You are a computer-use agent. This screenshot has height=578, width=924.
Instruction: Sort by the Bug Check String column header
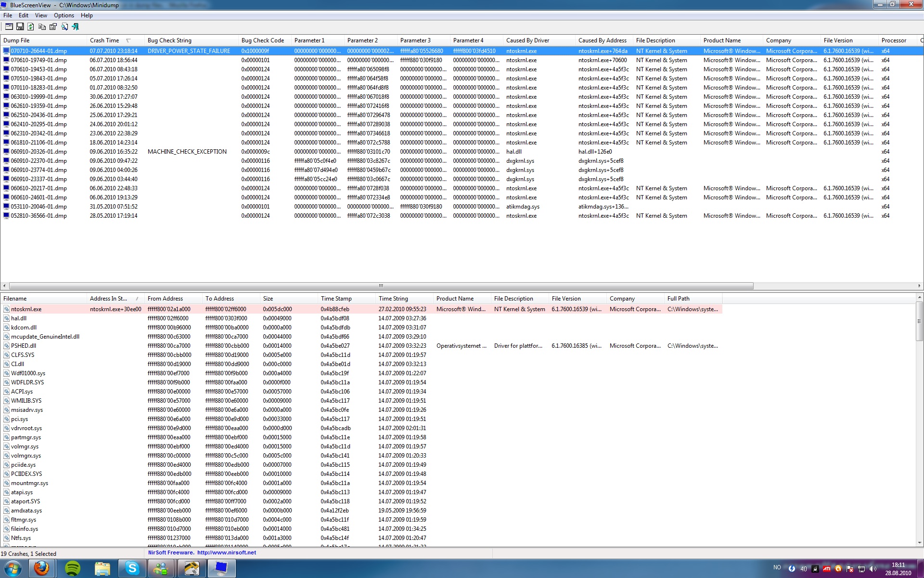[191, 40]
